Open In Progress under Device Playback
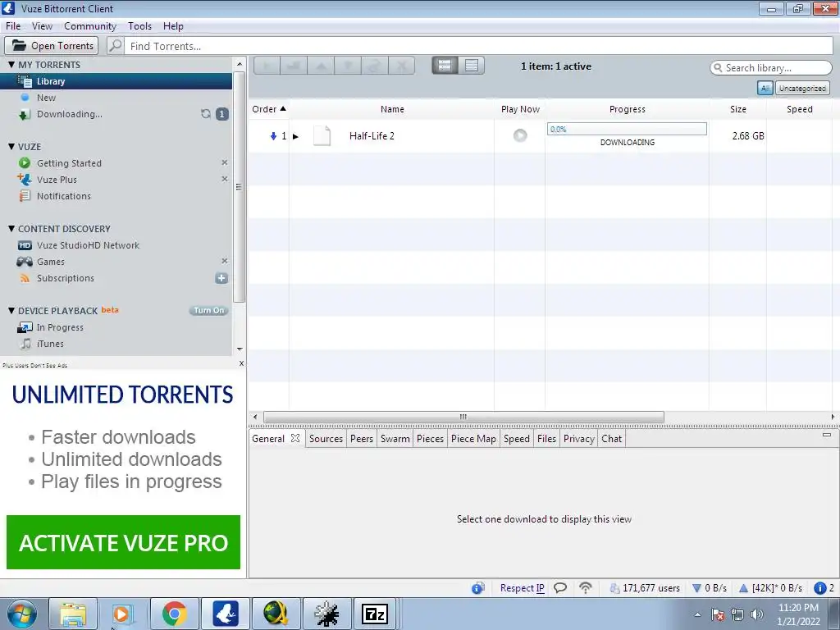The image size is (840, 630). [x=59, y=327]
